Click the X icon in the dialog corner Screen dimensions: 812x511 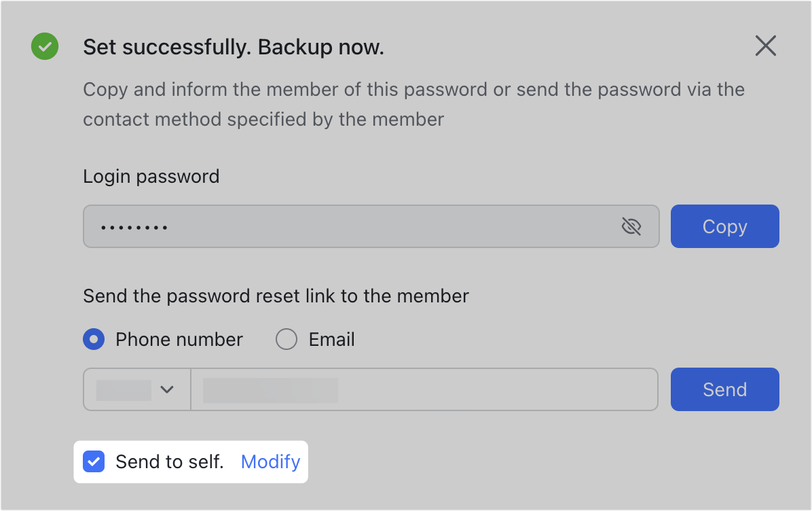click(x=765, y=46)
